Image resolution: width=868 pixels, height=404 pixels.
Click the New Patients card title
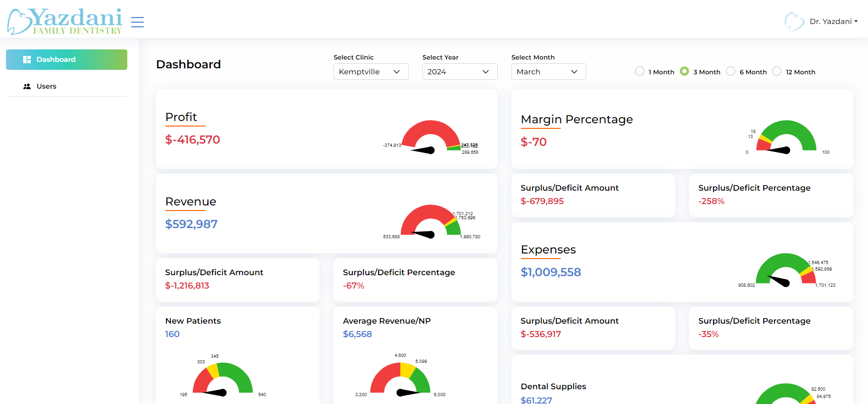[x=193, y=321]
